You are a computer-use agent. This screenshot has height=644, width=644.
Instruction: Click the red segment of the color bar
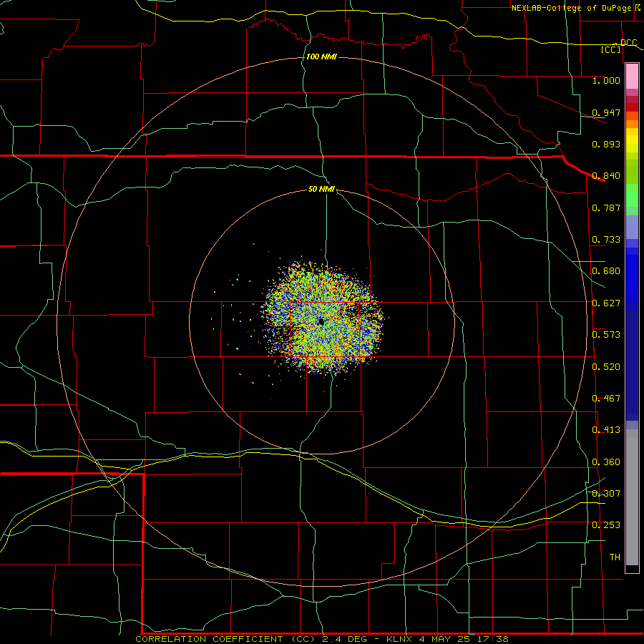[632, 107]
